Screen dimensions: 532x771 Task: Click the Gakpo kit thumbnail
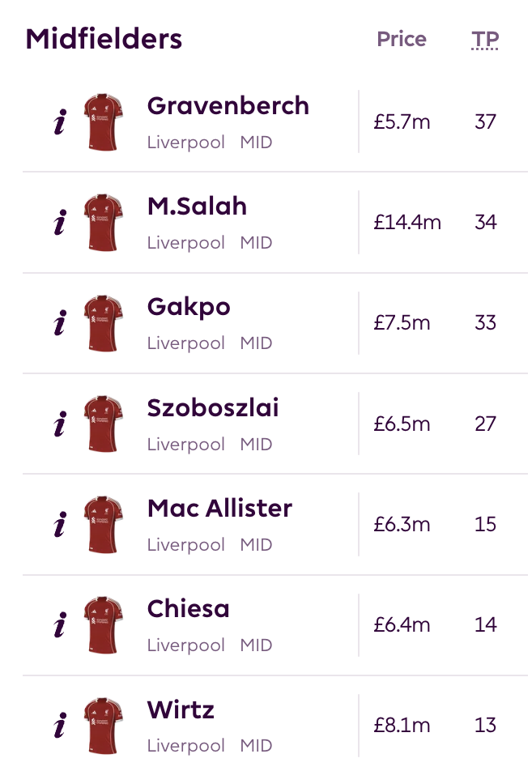pos(103,323)
